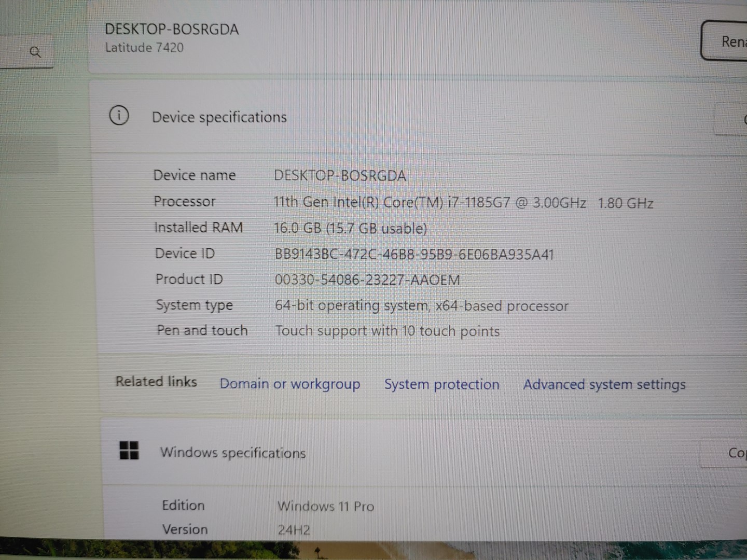Click the Device specifications section header

click(219, 117)
